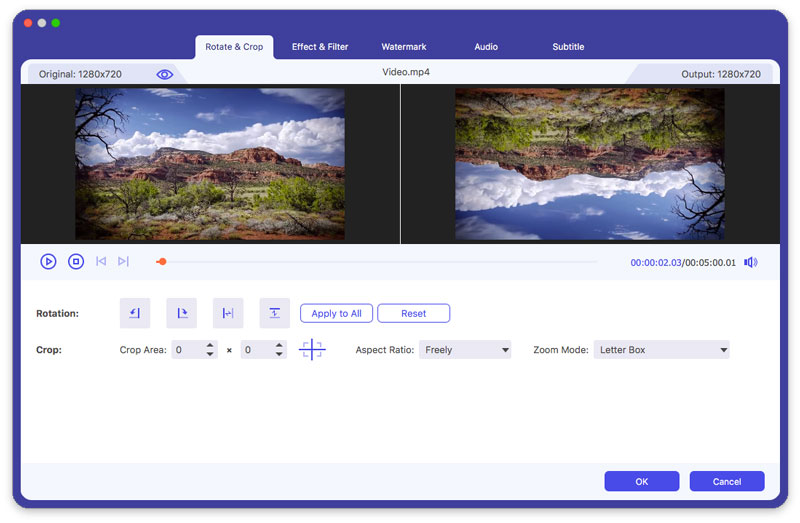
Task: Stop the video playback
Action: (x=76, y=262)
